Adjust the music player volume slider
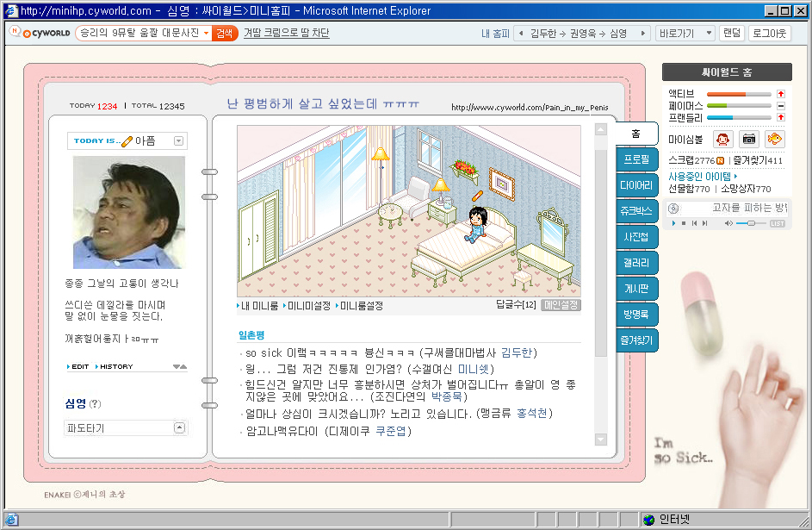Image resolution: width=812 pixels, height=530 pixels. point(751,223)
